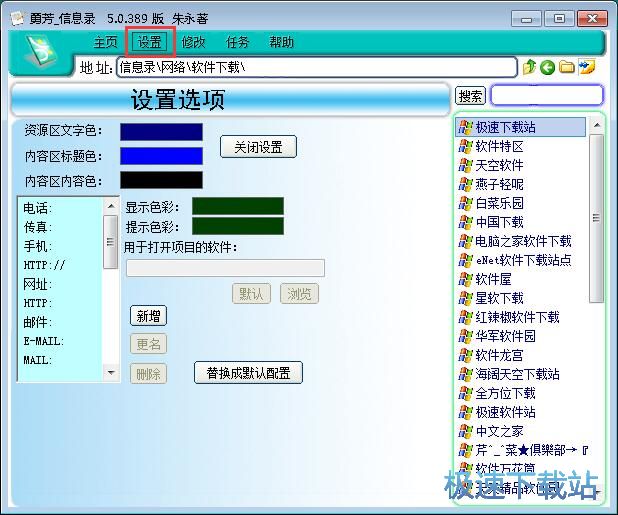Click the folder-with-blue-arrow icon
Screen dimensions: 618x515
587,67
